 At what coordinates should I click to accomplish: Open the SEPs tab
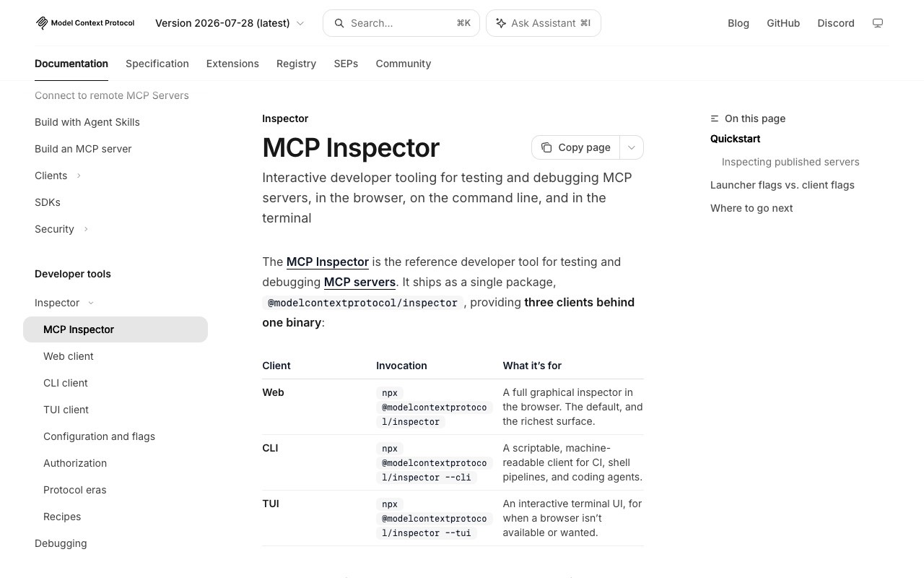346,64
